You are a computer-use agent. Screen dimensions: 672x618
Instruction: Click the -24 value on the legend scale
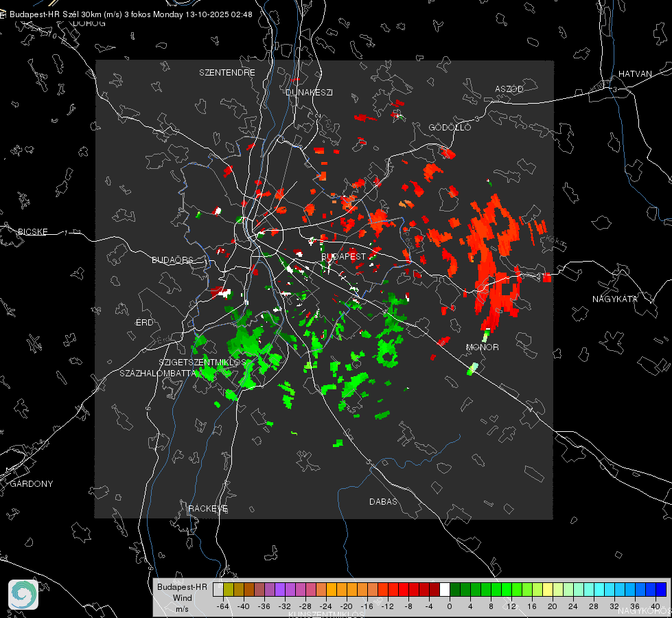point(326,606)
